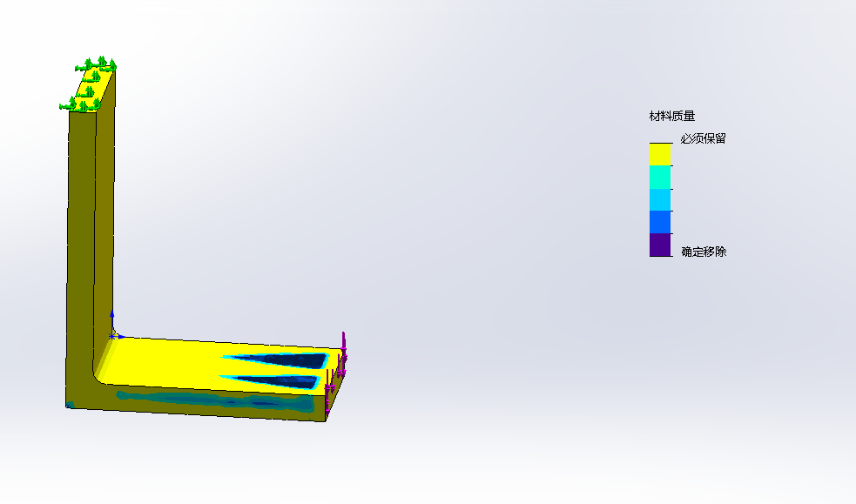
Task: Click the 材料质量 legend title
Action: 671,116
